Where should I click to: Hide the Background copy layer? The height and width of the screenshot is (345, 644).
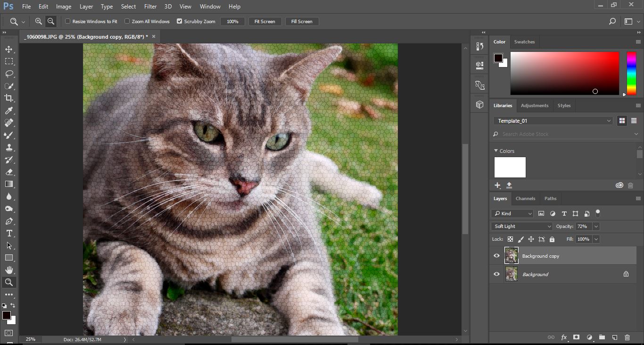pyautogui.click(x=496, y=256)
